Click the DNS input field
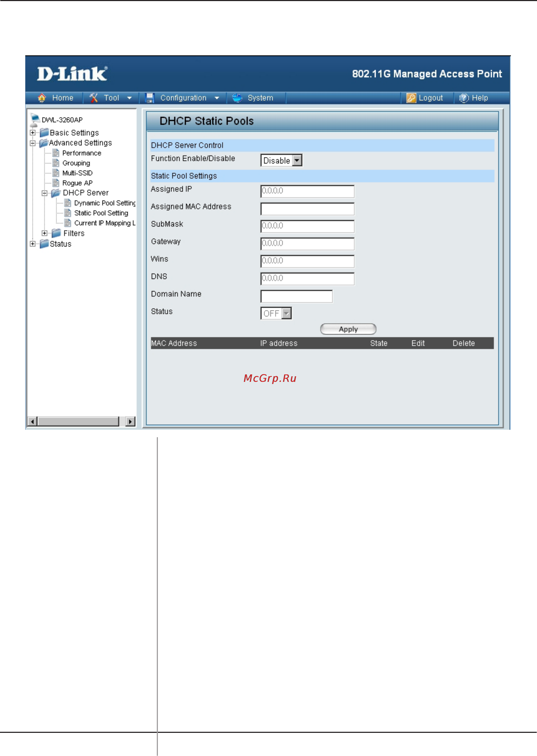This screenshot has width=537, height=756. click(308, 279)
